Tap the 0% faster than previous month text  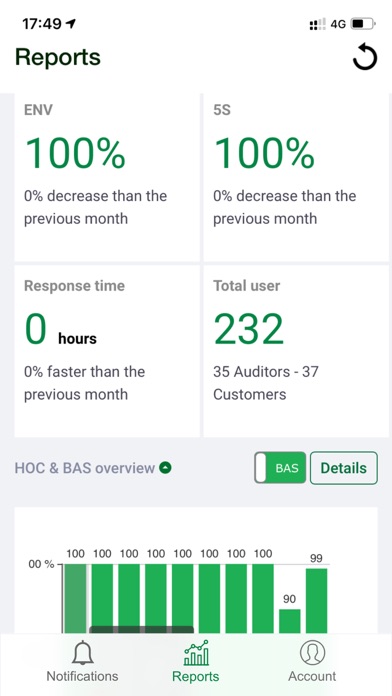[84, 383]
